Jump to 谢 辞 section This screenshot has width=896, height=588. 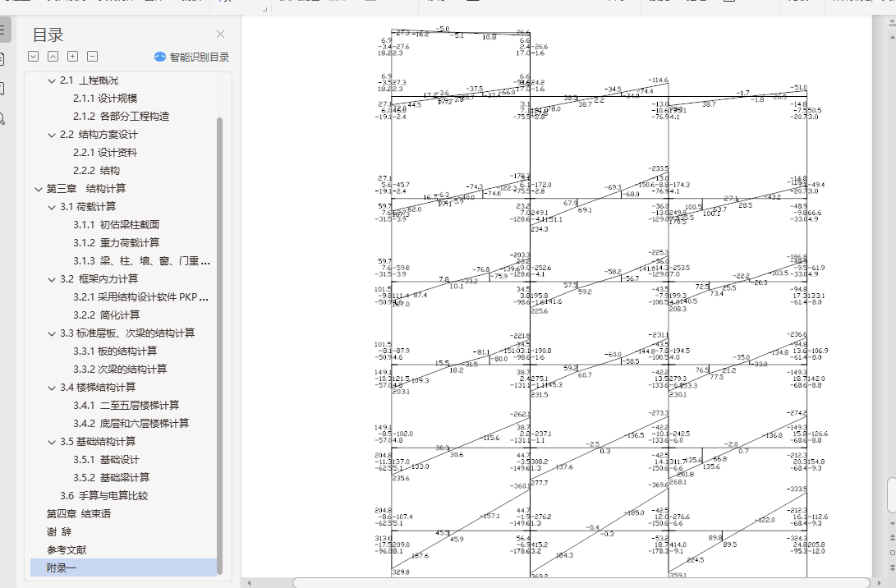click(59, 531)
